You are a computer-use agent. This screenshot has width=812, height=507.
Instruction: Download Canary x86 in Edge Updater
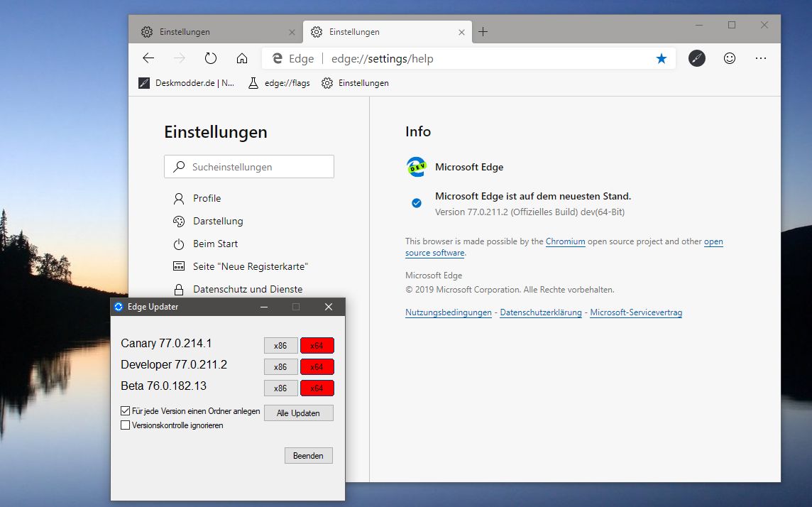280,345
